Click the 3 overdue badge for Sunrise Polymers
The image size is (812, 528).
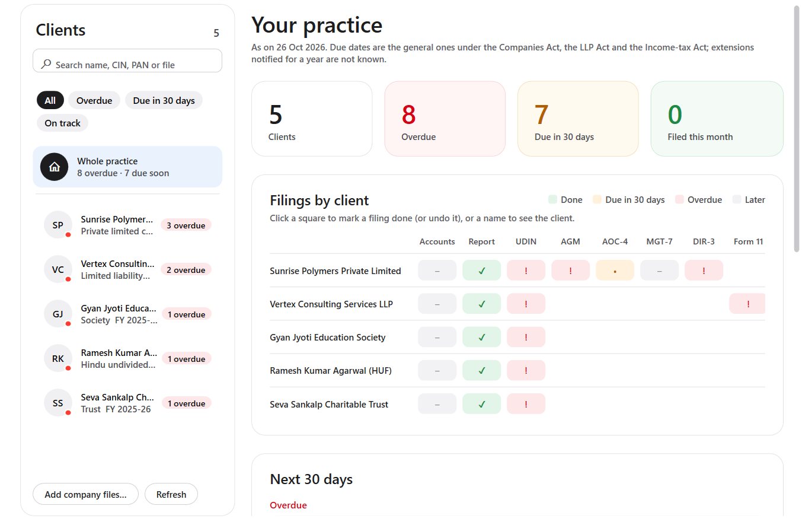click(186, 225)
